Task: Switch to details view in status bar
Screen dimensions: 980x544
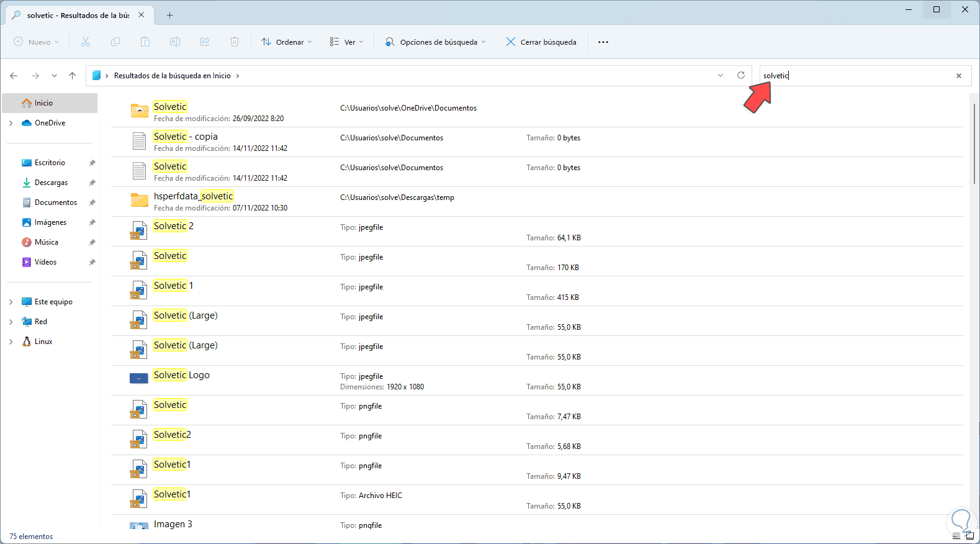Action: [956, 536]
